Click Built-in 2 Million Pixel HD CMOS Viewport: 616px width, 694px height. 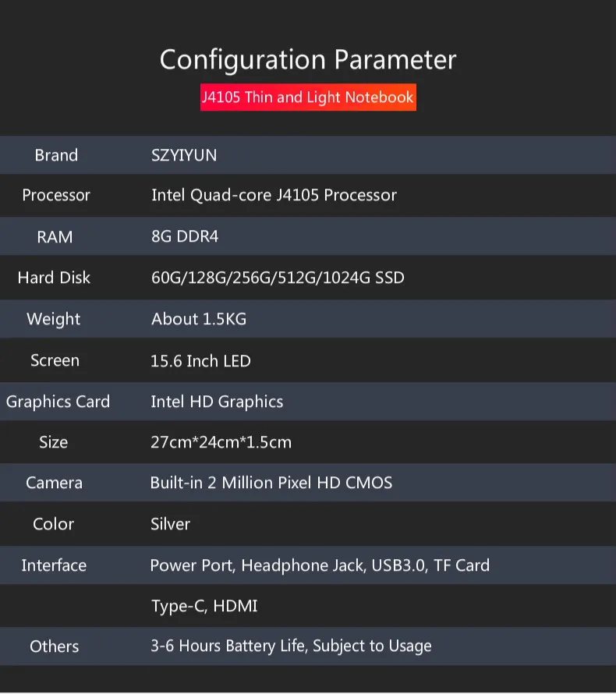(271, 483)
